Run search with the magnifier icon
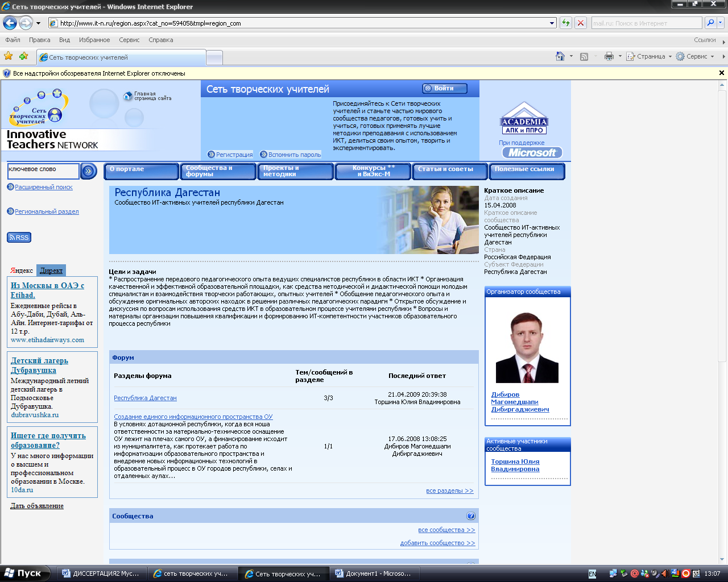 tap(710, 23)
